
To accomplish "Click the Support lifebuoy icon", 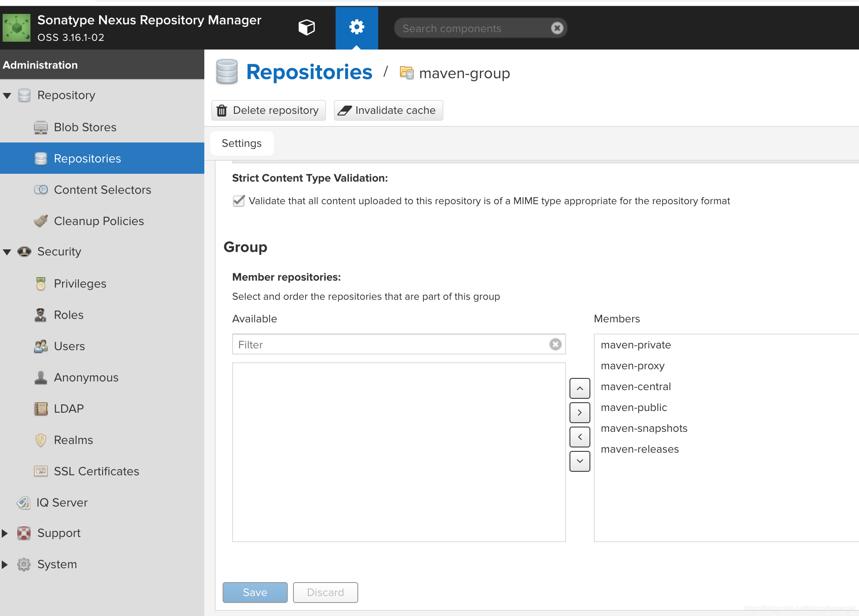I will click(x=24, y=533).
